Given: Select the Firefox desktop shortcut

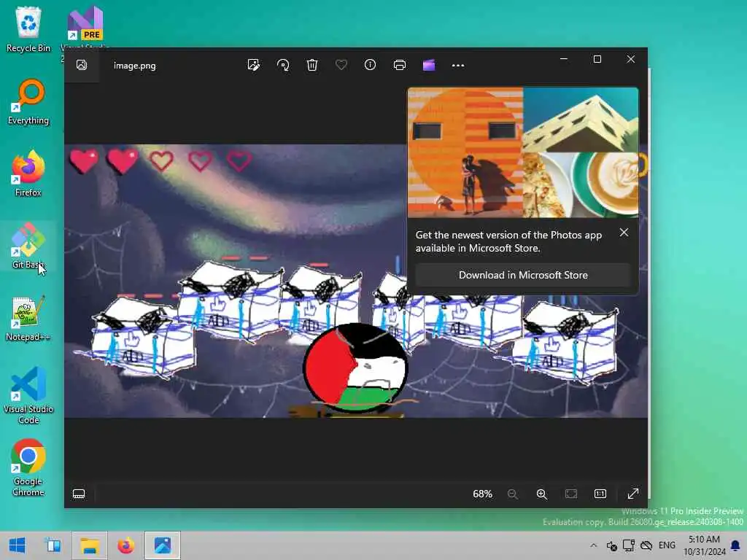Looking at the screenshot, I should click(x=28, y=174).
